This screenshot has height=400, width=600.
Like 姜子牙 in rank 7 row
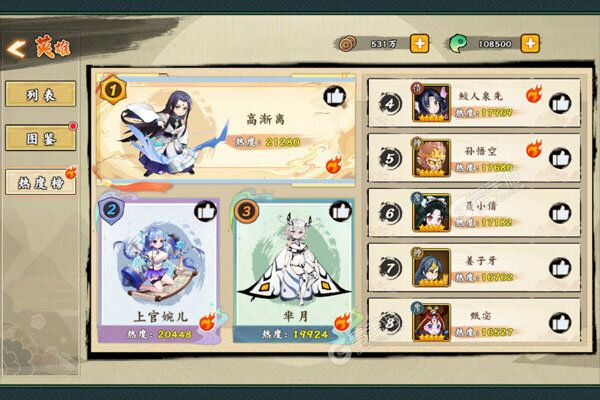click(x=560, y=268)
